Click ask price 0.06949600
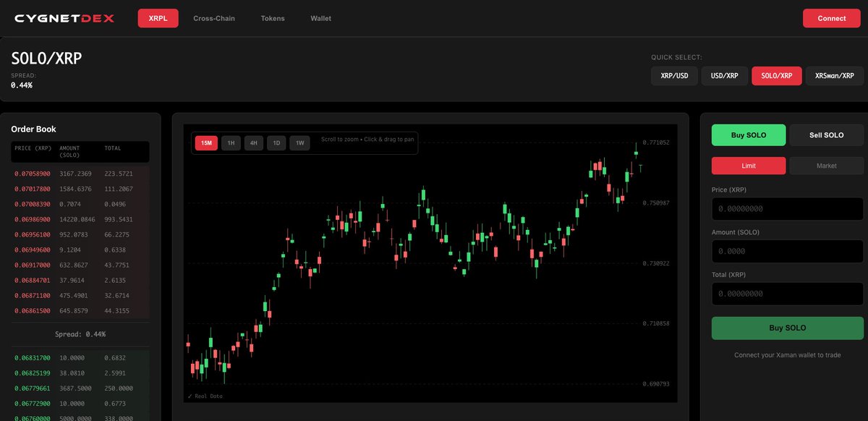This screenshot has height=421, width=868. (33, 250)
